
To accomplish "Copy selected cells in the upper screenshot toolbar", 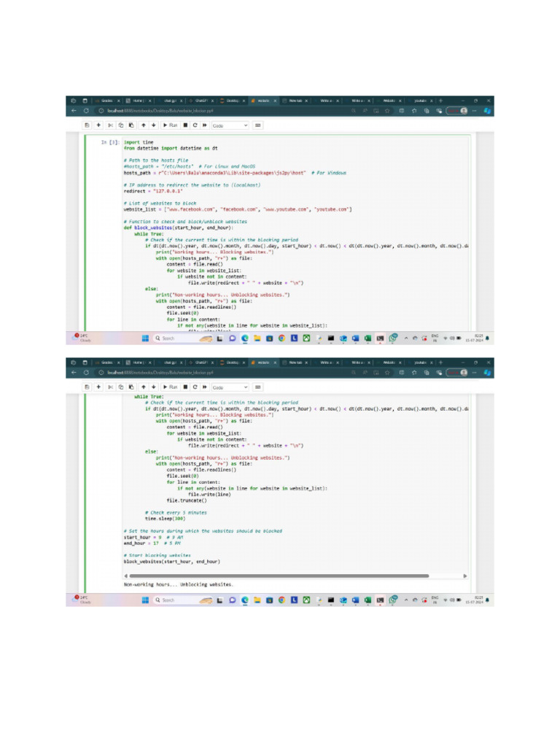I will pyautogui.click(x=121, y=125).
